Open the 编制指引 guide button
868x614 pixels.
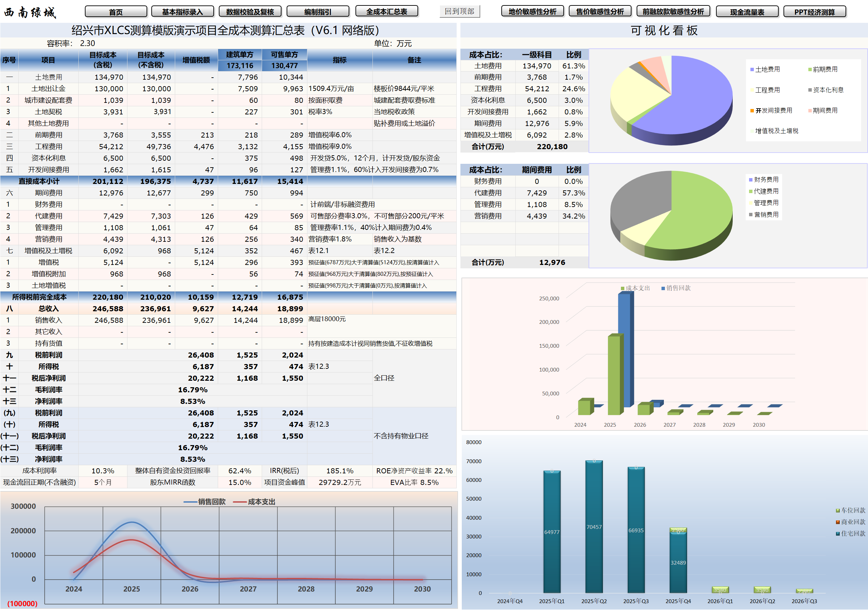318,12
